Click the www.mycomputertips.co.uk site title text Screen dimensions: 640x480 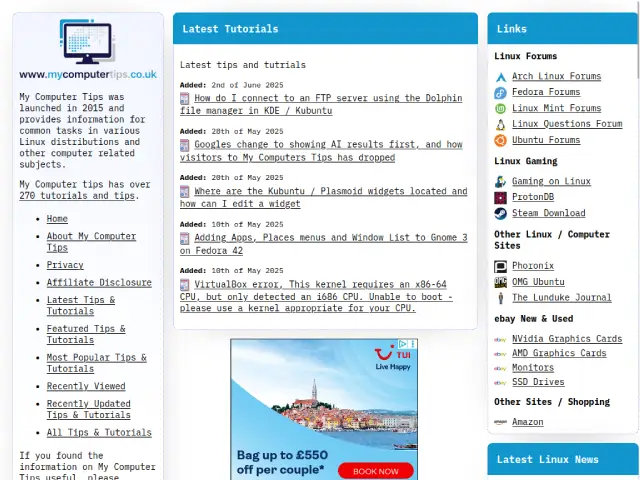click(88, 75)
